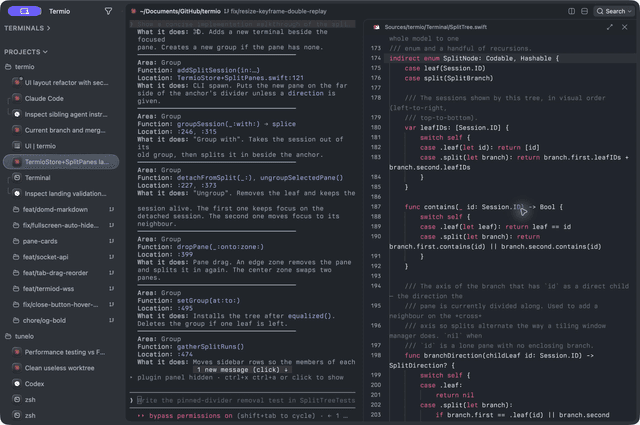Open the sidebar filter funnel icon
Image resolution: width=640 pixels, height=425 pixels.
108,11
